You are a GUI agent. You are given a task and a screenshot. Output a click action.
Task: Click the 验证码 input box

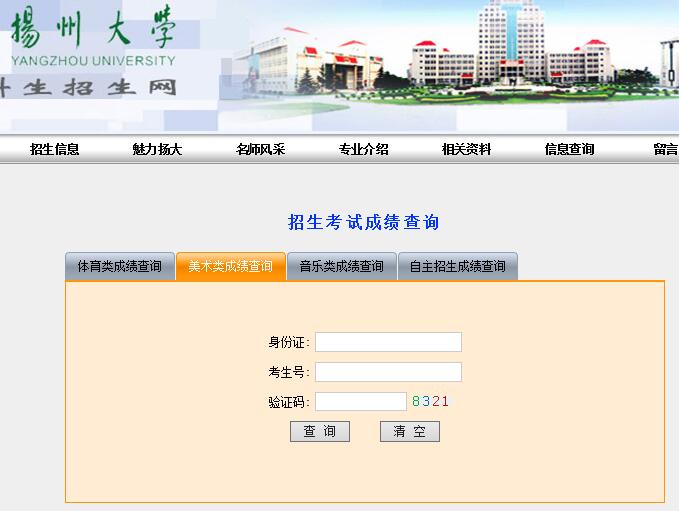360,402
